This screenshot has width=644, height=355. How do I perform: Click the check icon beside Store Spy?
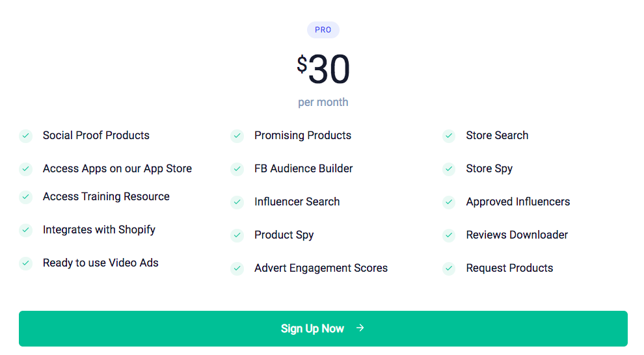pos(449,169)
